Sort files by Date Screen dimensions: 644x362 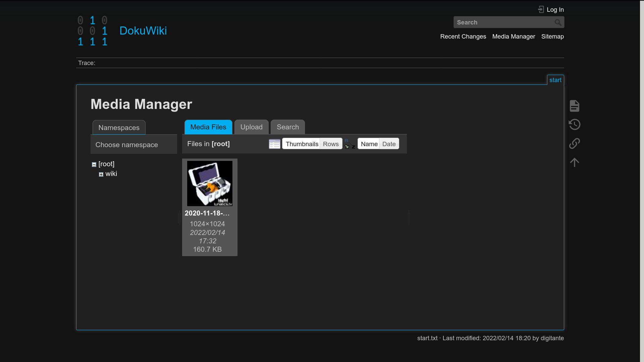click(389, 144)
